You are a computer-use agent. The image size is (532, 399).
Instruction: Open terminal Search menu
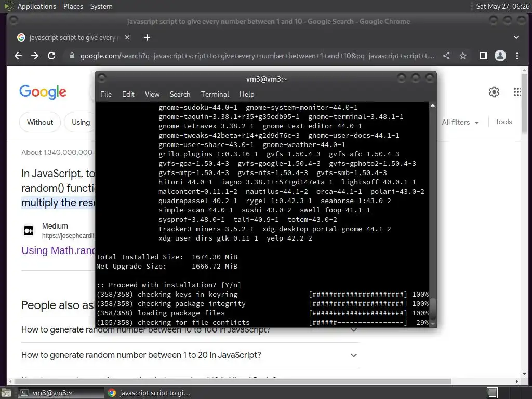pos(180,94)
